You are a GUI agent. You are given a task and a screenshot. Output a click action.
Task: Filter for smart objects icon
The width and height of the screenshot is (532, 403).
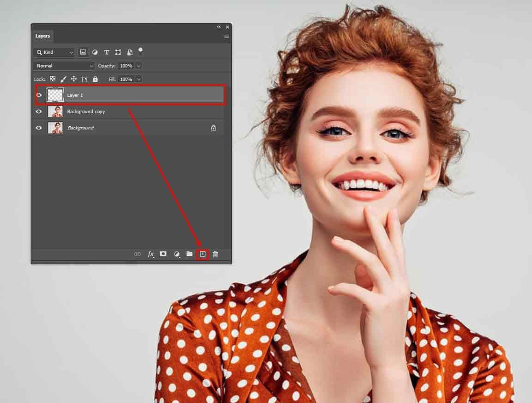(x=130, y=52)
